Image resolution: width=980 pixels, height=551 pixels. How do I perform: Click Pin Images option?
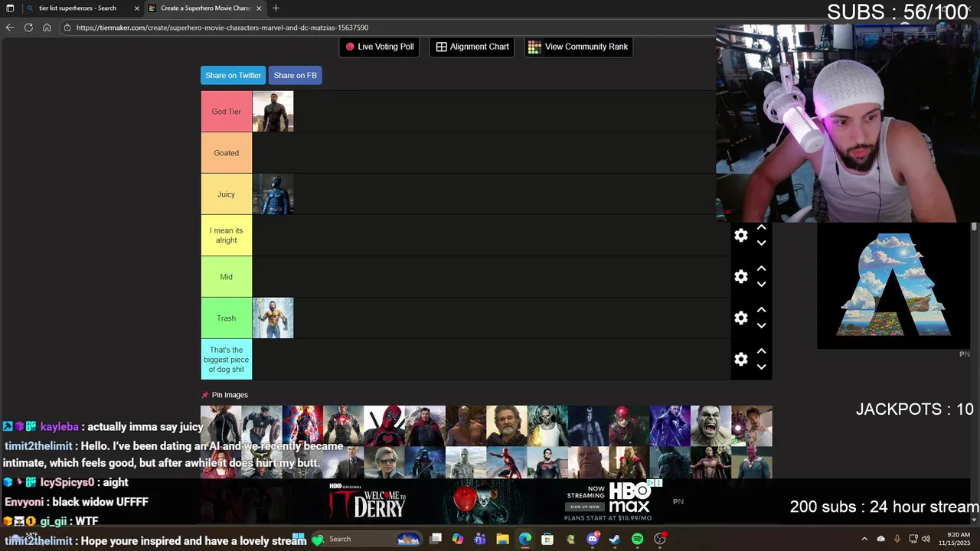225,395
